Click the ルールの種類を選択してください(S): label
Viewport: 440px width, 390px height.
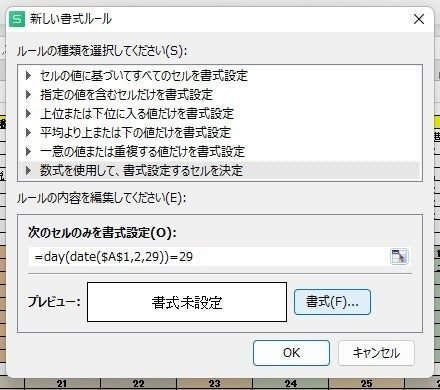tap(102, 51)
